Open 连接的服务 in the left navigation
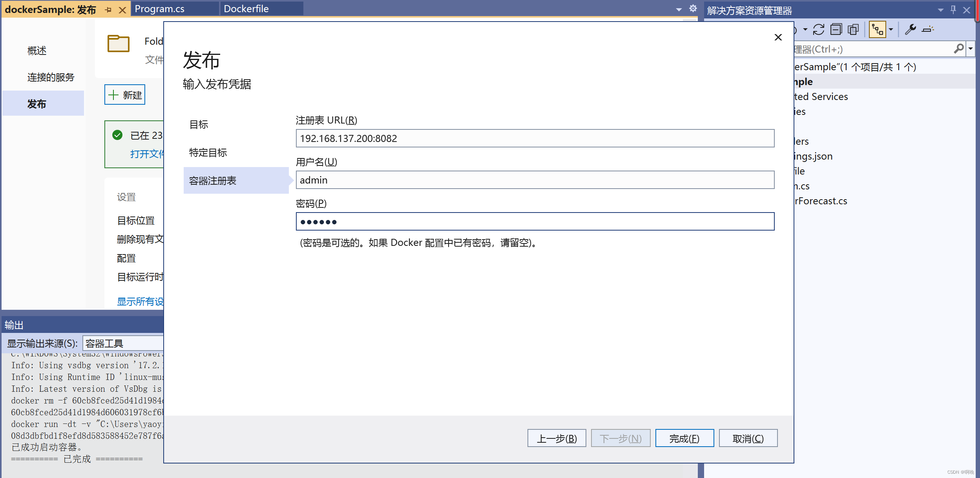 (x=51, y=77)
